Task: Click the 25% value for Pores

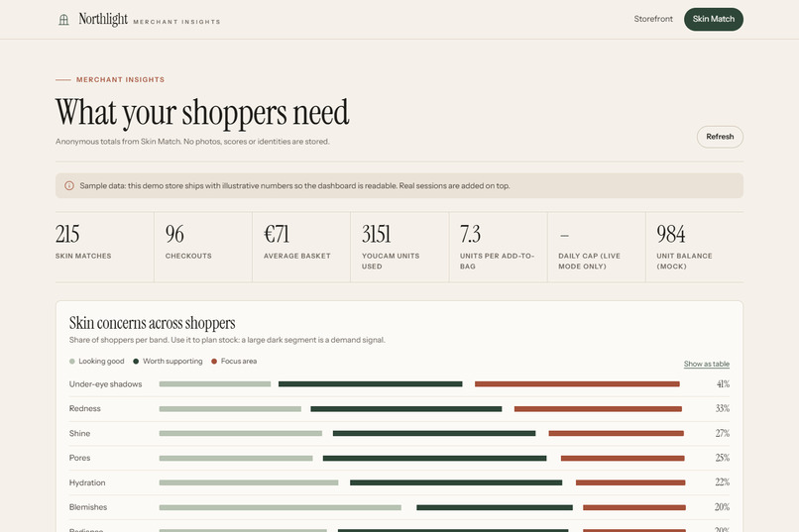Action: (722, 458)
